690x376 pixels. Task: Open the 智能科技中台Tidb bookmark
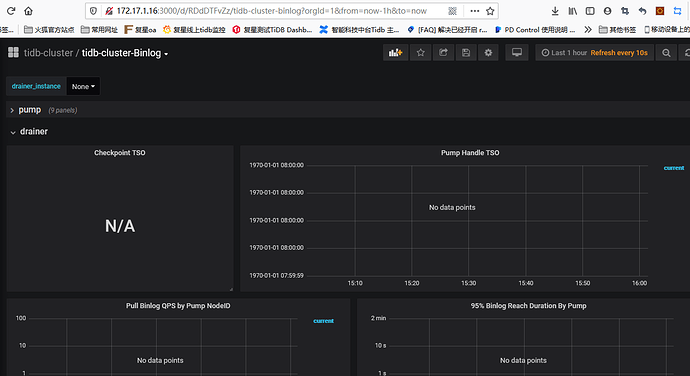360,29
